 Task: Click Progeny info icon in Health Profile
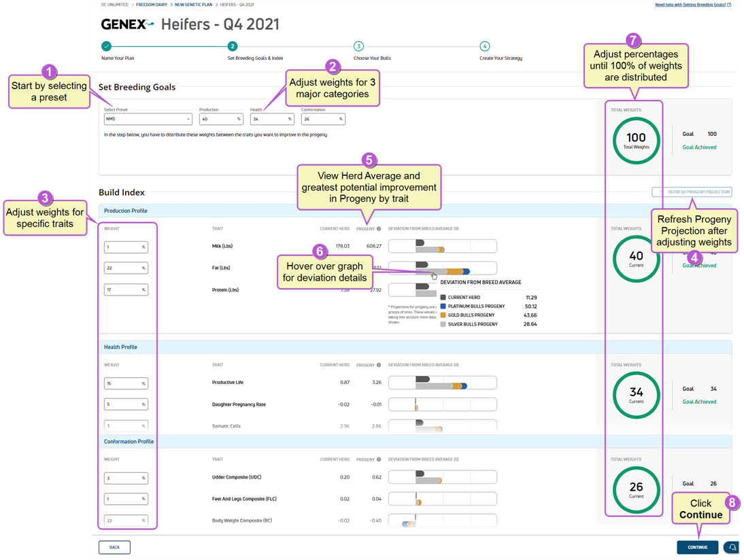pyautogui.click(x=379, y=365)
